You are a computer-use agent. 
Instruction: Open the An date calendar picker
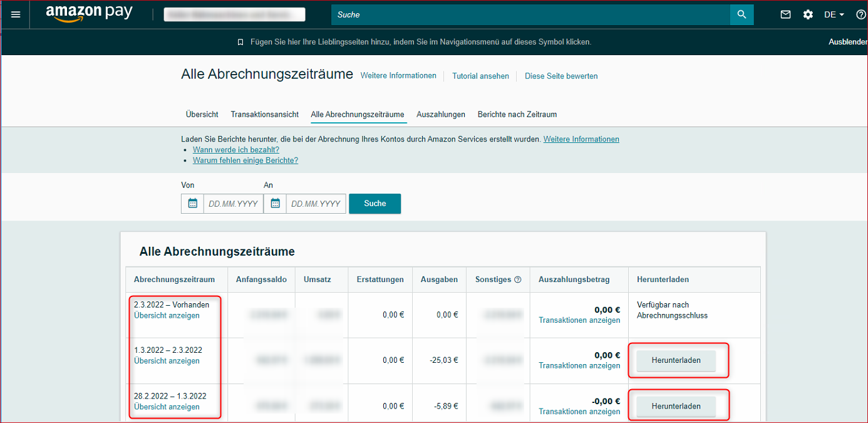(x=276, y=204)
